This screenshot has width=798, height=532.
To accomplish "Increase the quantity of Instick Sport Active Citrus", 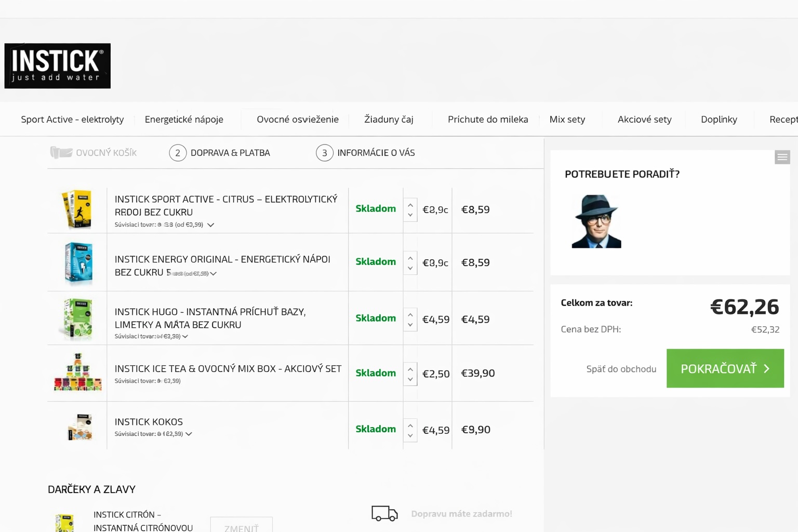I will tap(410, 205).
